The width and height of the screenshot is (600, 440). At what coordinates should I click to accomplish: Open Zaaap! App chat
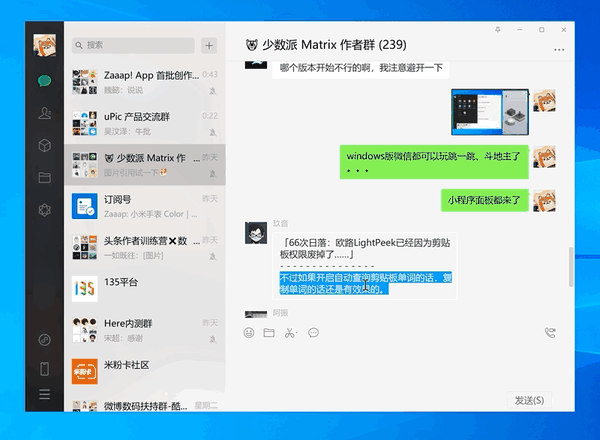coord(145,82)
